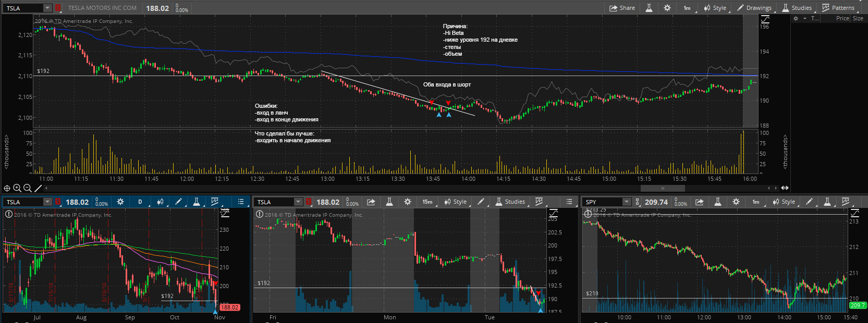868x323 pixels.
Task: Open the 1m timeframe selector in main chart
Action: click(687, 8)
